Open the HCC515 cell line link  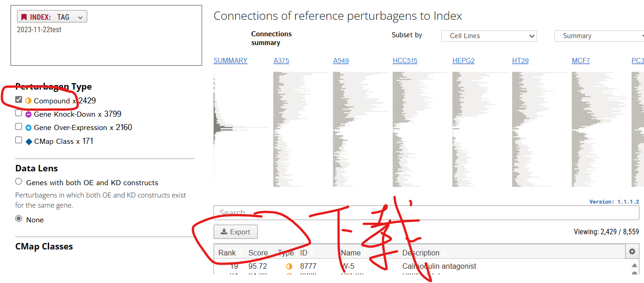pyautogui.click(x=405, y=61)
